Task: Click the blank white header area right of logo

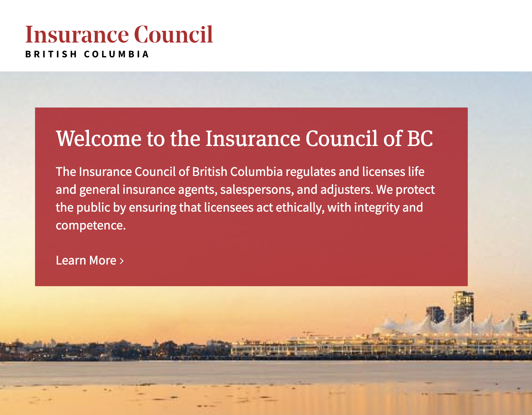Action: point(371,36)
